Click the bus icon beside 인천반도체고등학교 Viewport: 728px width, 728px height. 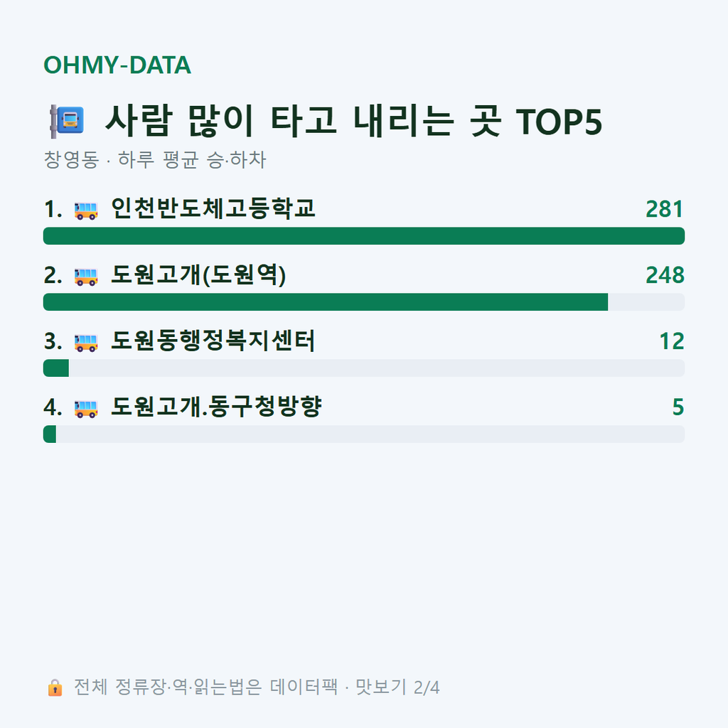86,210
